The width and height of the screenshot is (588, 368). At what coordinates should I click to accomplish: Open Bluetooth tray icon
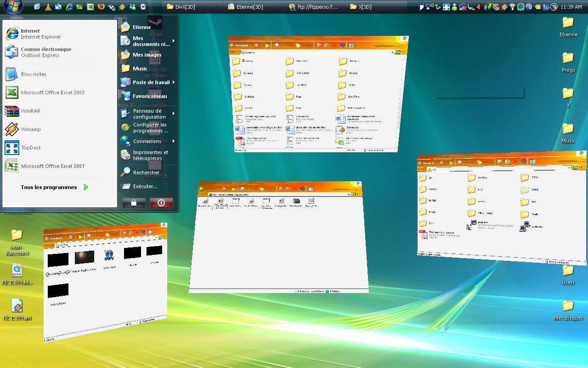[x=546, y=7]
